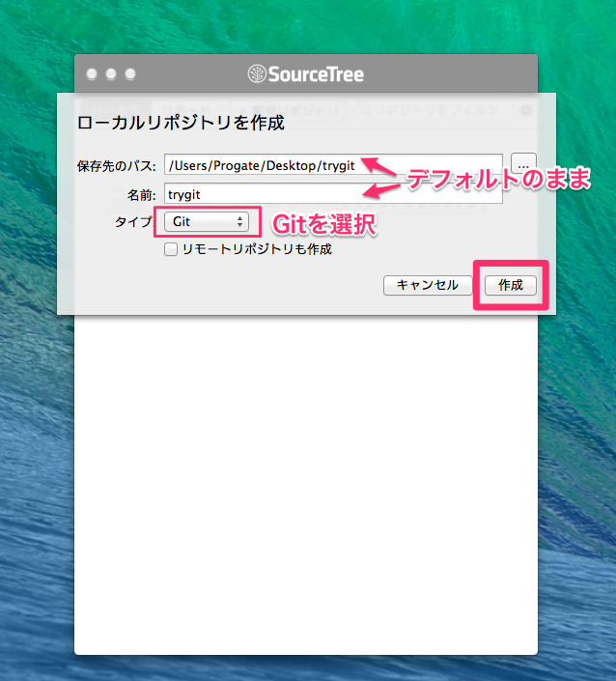Screen dimensions: 616x681
Task: Open the Git type dropdown
Action: (x=207, y=222)
